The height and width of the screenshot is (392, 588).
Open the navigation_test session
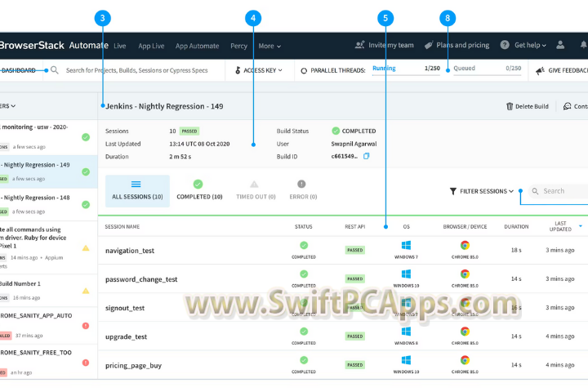click(x=129, y=251)
